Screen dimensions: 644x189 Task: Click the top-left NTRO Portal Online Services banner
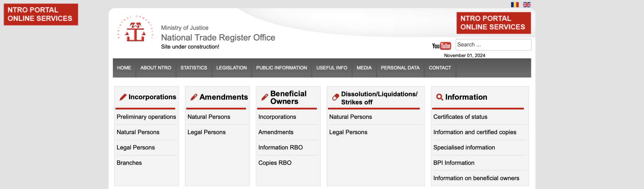(x=41, y=14)
